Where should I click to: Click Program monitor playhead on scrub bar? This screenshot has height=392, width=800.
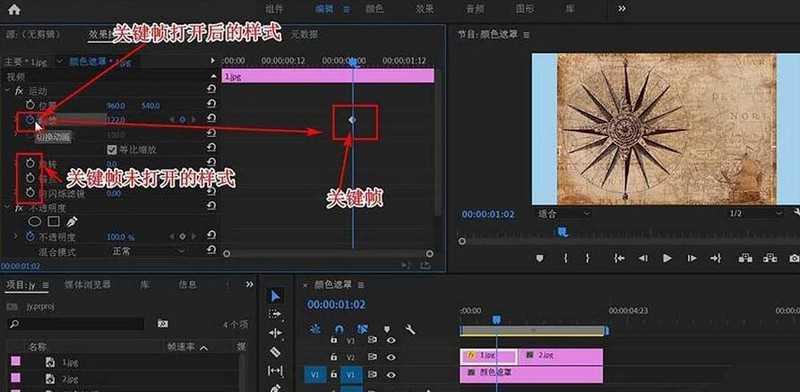(561, 233)
